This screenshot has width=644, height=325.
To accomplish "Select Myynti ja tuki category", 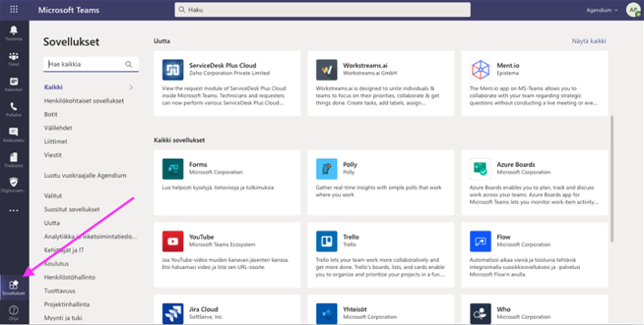I will click(x=63, y=318).
